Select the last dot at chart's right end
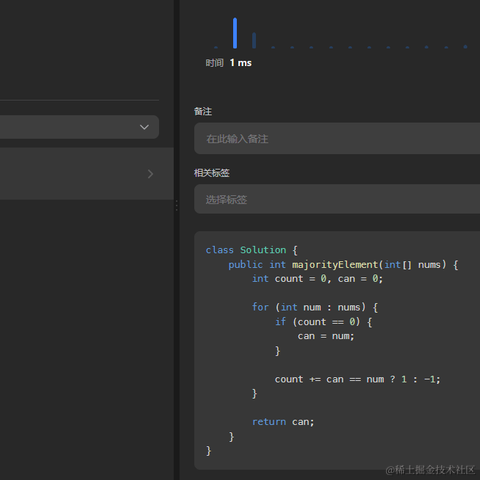The width and height of the screenshot is (480, 480). tap(465, 47)
